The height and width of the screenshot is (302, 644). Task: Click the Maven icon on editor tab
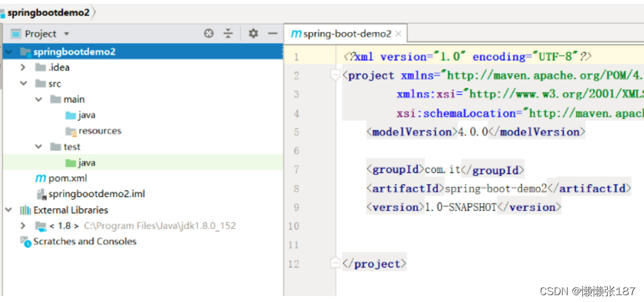click(296, 34)
